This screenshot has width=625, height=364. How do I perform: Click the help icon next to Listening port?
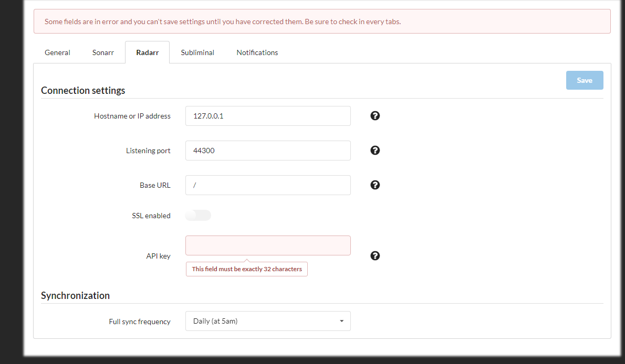tap(374, 150)
